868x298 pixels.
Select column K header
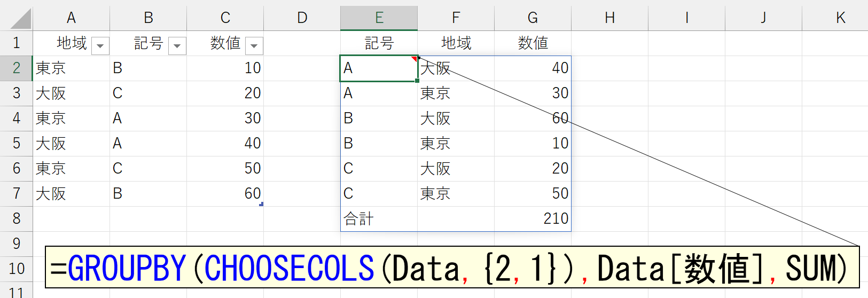click(835, 18)
